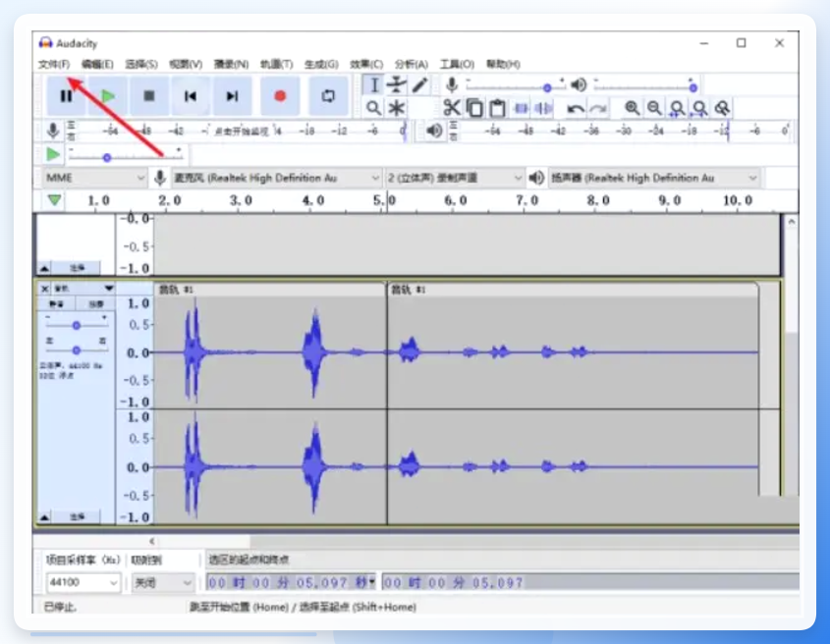Click recording meter to start monitoring
Screen dimensions: 830x644
coord(241,131)
